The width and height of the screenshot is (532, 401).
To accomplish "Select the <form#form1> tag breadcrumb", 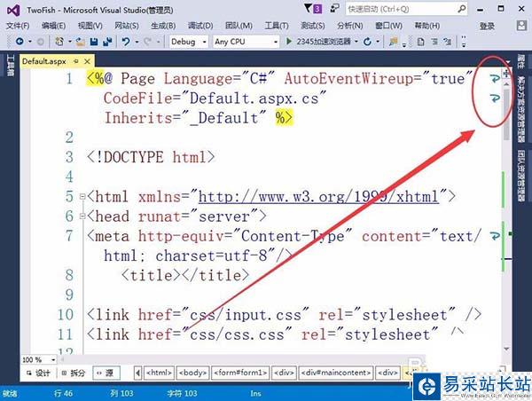I will point(240,373).
